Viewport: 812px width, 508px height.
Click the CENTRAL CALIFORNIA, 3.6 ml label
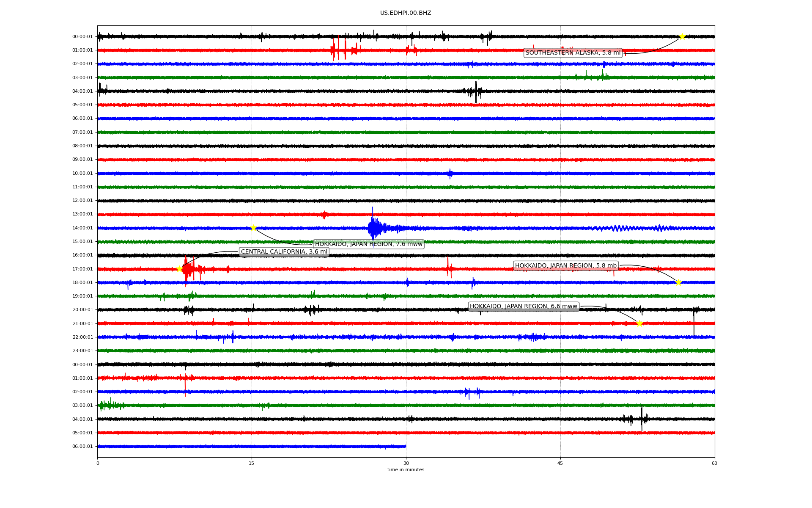(284, 251)
